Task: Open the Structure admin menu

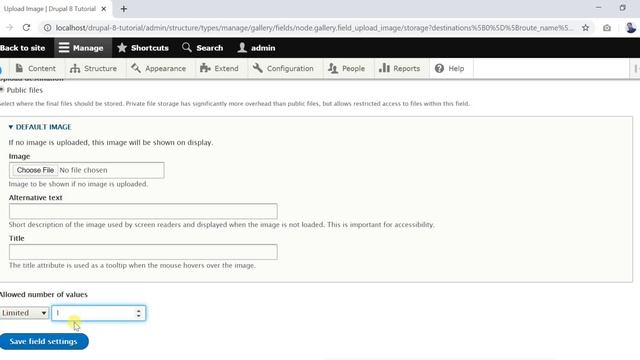Action: pyautogui.click(x=93, y=68)
